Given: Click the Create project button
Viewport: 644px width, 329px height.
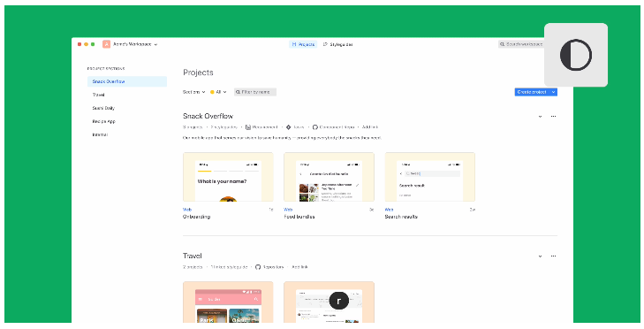Looking at the screenshot, I should point(532,92).
